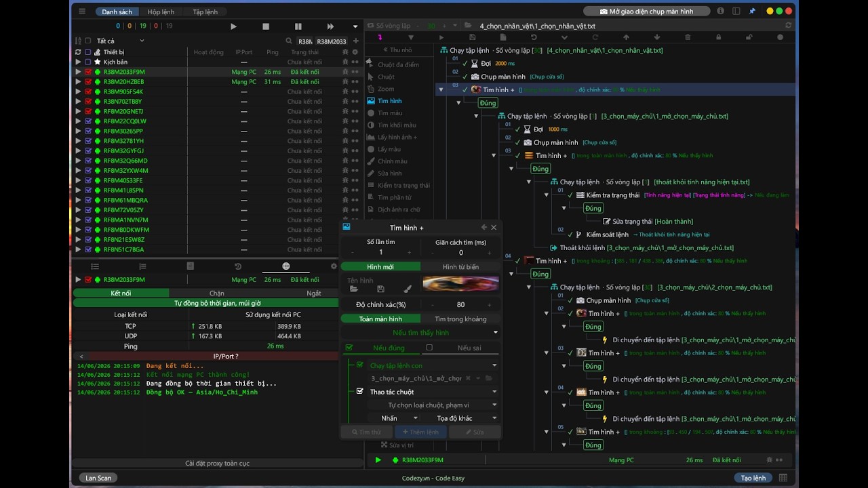Screen dimensions: 868x488
Task: Toggle the Nếu sai checkbox
Action: [x=429, y=348]
